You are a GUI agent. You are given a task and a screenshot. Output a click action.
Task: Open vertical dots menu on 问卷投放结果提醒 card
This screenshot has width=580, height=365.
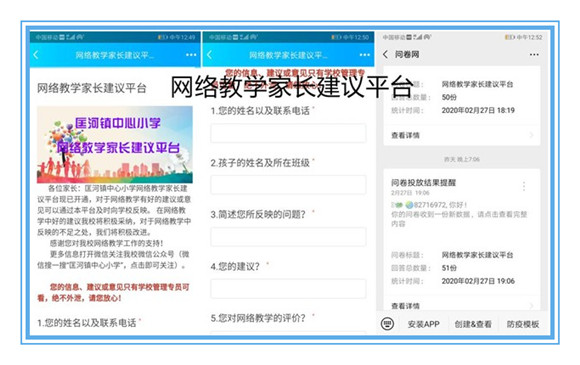pos(524,186)
